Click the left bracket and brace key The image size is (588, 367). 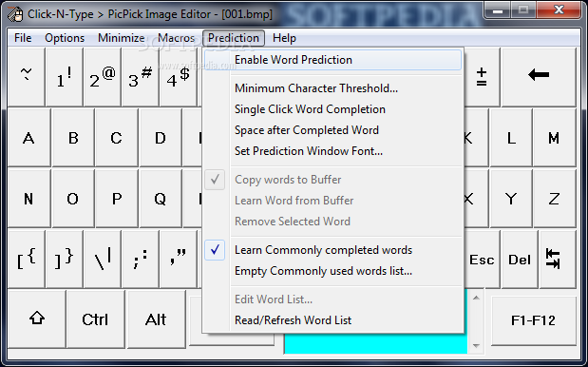click(26, 259)
